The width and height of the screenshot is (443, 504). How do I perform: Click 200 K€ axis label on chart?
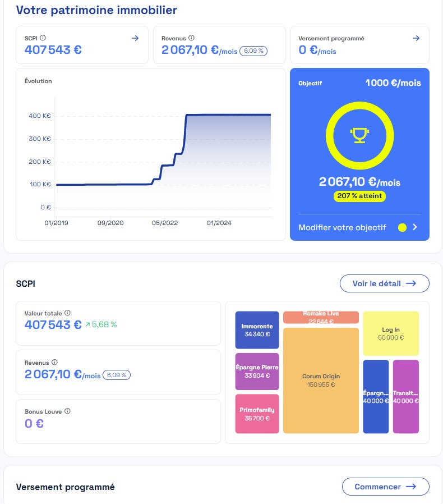pos(39,162)
